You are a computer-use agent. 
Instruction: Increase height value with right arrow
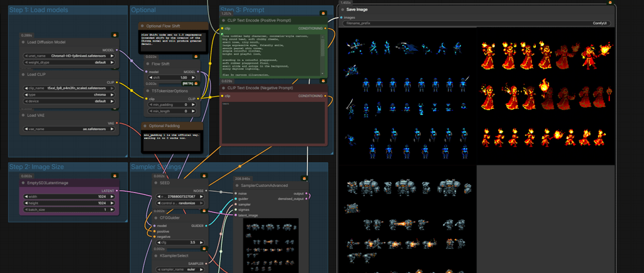(x=112, y=203)
